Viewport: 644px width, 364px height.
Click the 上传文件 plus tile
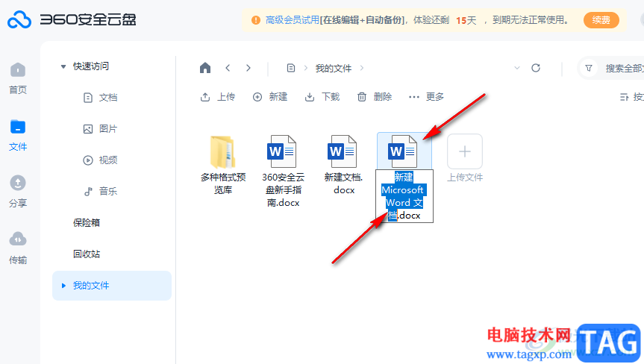pos(464,152)
